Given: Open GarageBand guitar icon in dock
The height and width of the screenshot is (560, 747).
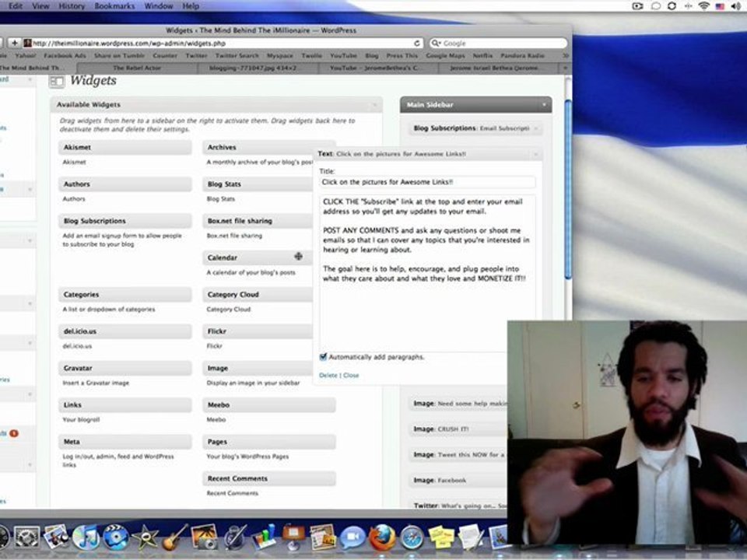Looking at the screenshot, I should tap(174, 537).
